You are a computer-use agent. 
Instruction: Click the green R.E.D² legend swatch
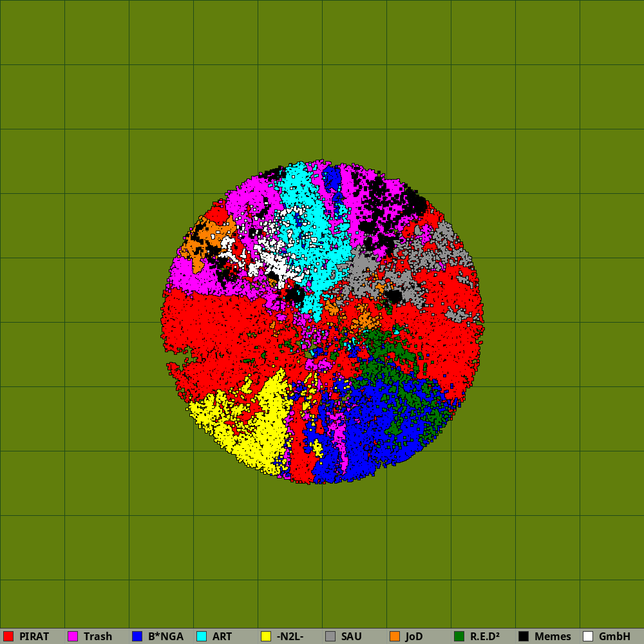click(459, 636)
